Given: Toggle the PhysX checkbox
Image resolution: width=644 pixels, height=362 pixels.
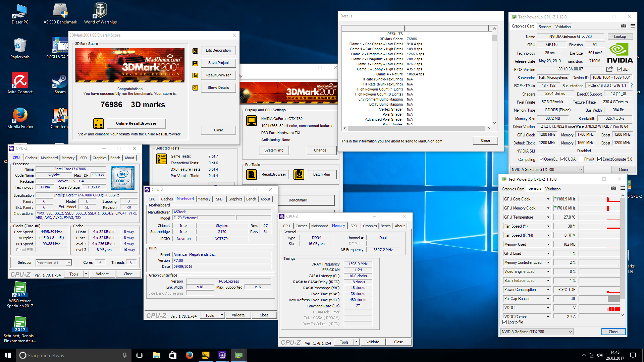Looking at the screenshot, I should tap(581, 159).
